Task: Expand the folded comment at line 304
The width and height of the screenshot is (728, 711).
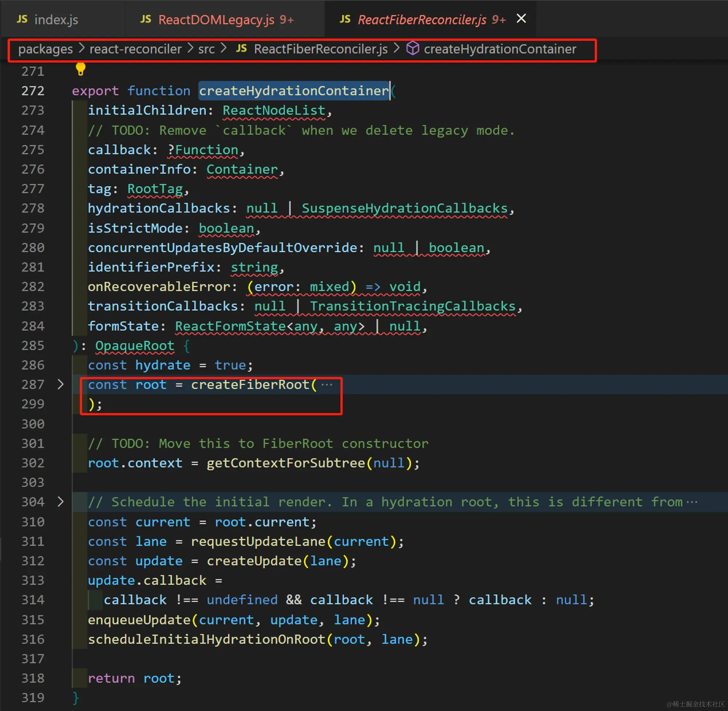Action: (x=60, y=501)
